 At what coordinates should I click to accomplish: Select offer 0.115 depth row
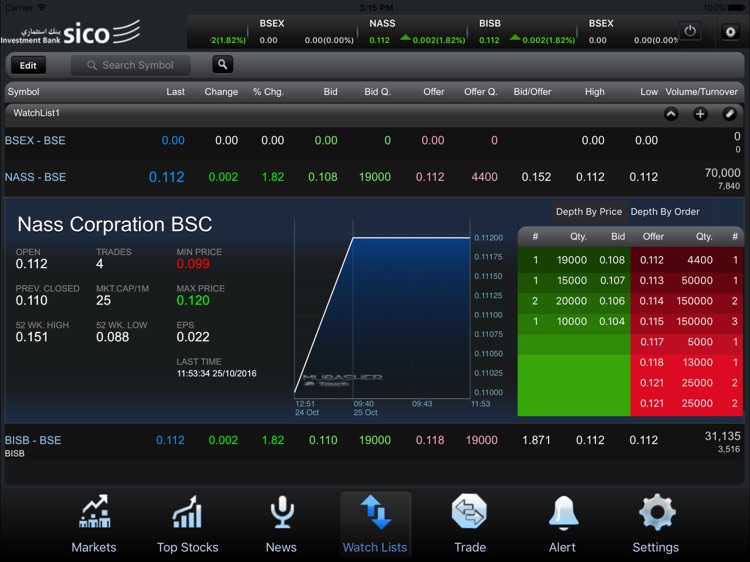[687, 322]
